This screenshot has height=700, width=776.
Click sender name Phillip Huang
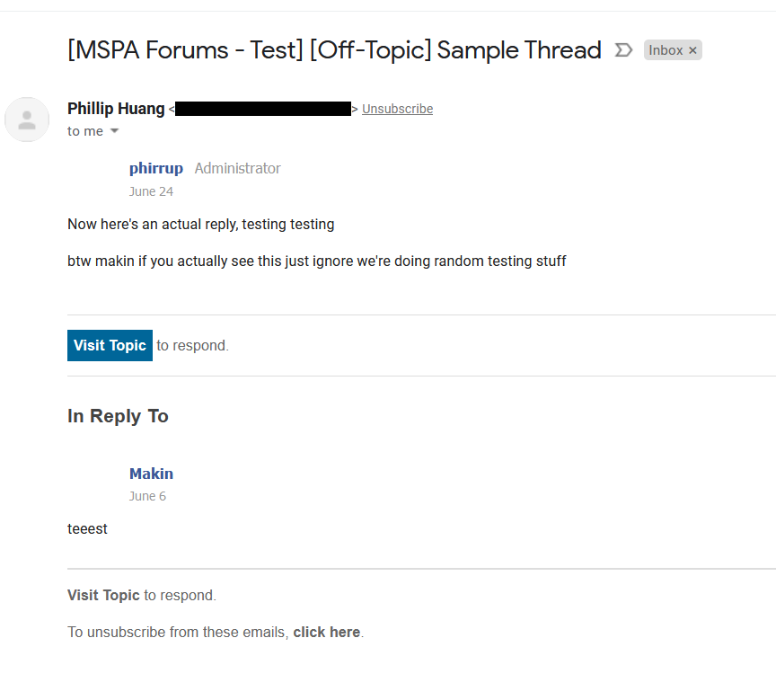116,109
